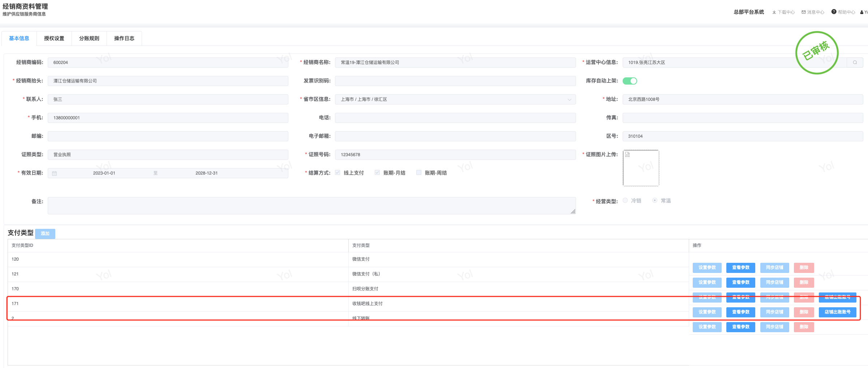Click the 证照号码 input field
The width and height of the screenshot is (868, 368).
tap(455, 155)
